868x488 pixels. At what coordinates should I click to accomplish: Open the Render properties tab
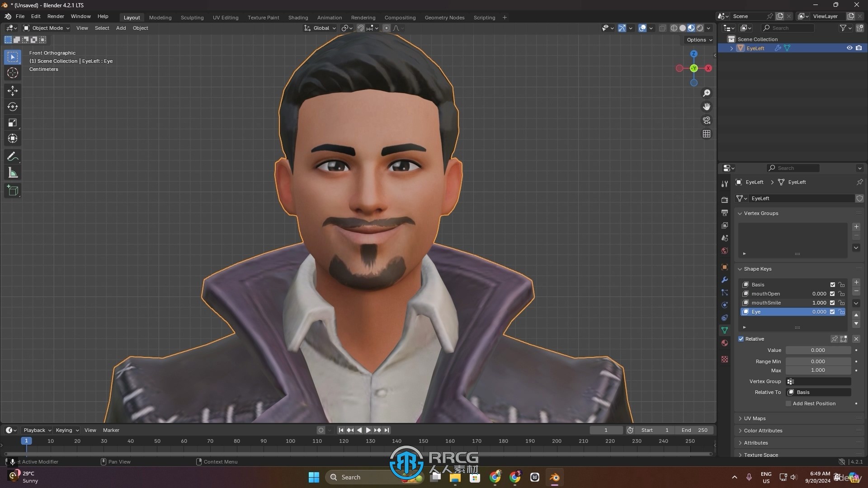725,200
